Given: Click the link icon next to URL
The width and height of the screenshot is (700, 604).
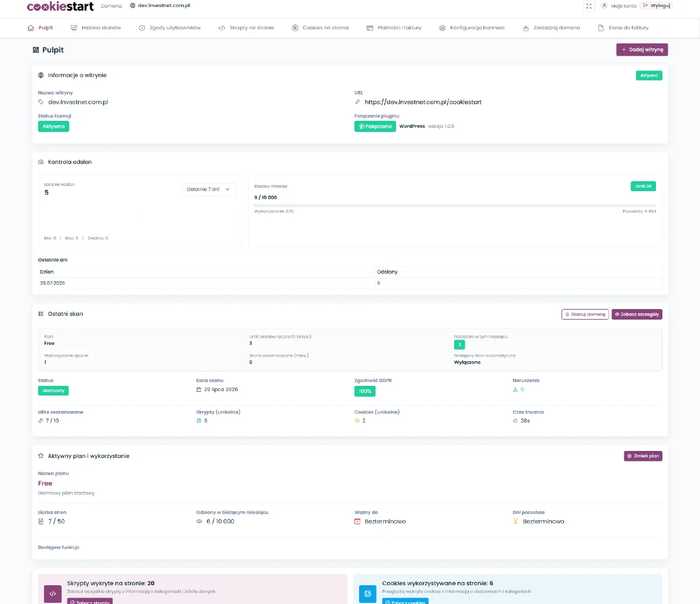Looking at the screenshot, I should click(357, 102).
